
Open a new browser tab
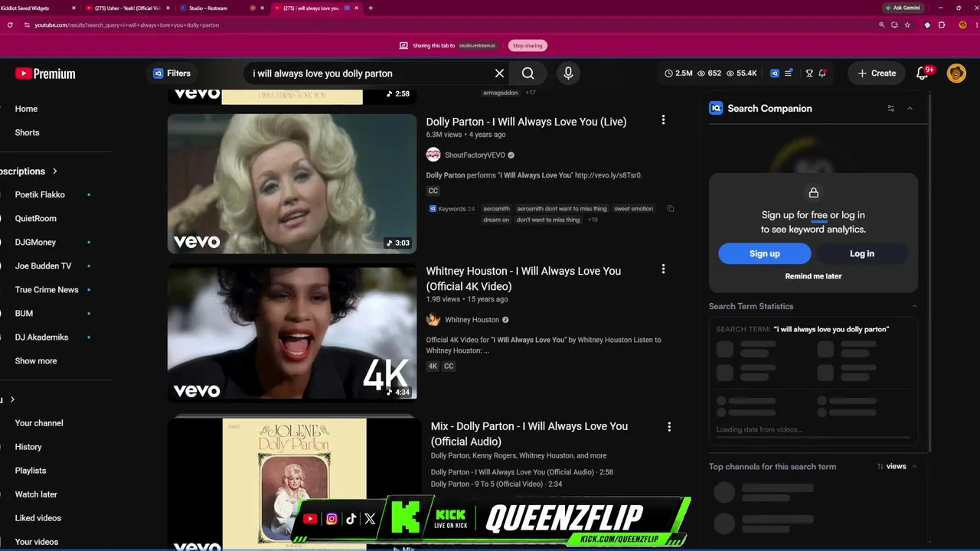pyautogui.click(x=371, y=8)
